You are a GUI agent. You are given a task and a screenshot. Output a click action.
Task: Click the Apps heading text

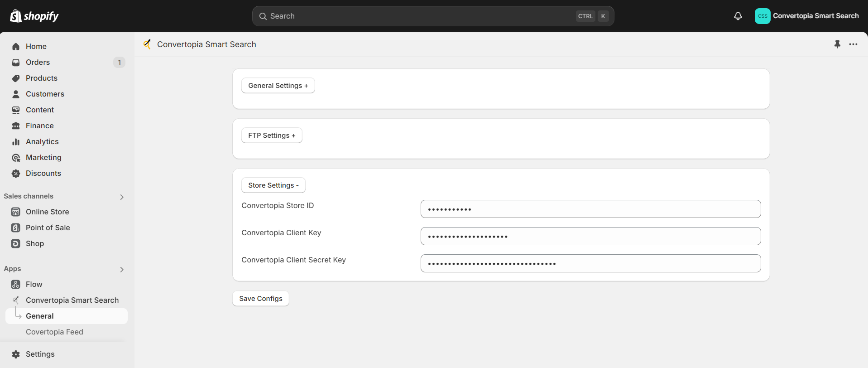(x=12, y=269)
